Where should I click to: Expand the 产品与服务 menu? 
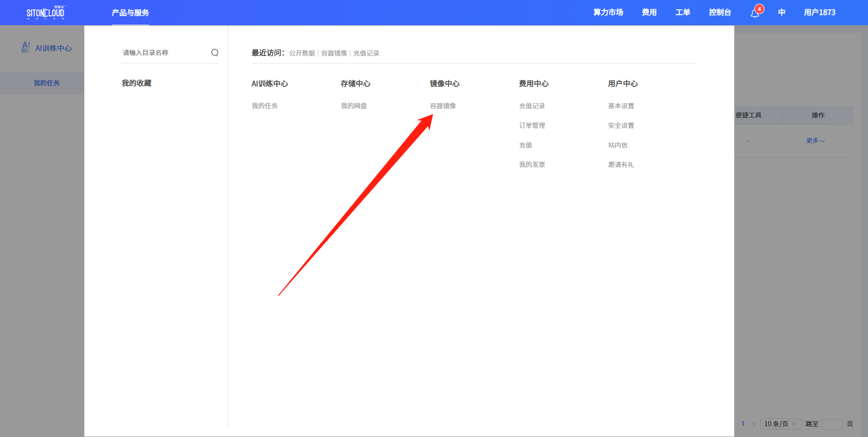click(x=130, y=13)
